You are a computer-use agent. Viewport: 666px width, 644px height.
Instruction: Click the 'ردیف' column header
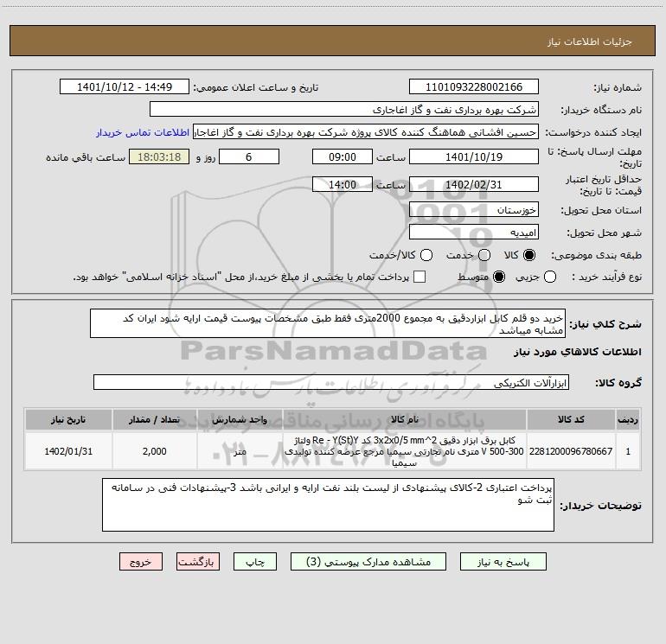pos(628,419)
